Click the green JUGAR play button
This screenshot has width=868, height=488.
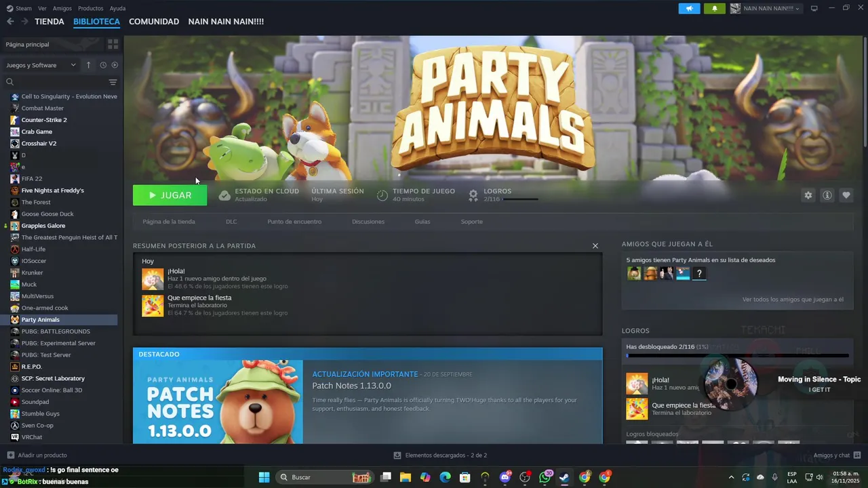170,195
